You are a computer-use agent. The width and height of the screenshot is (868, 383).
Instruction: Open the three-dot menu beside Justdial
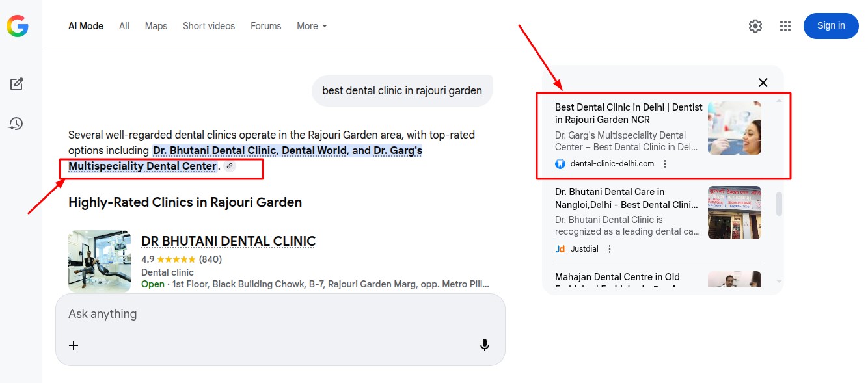pyautogui.click(x=610, y=249)
